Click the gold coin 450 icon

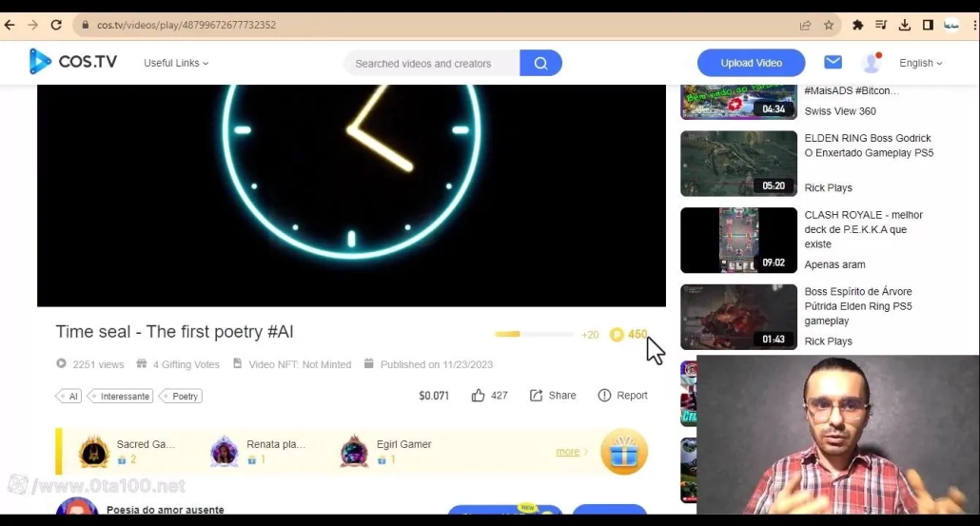click(x=617, y=335)
